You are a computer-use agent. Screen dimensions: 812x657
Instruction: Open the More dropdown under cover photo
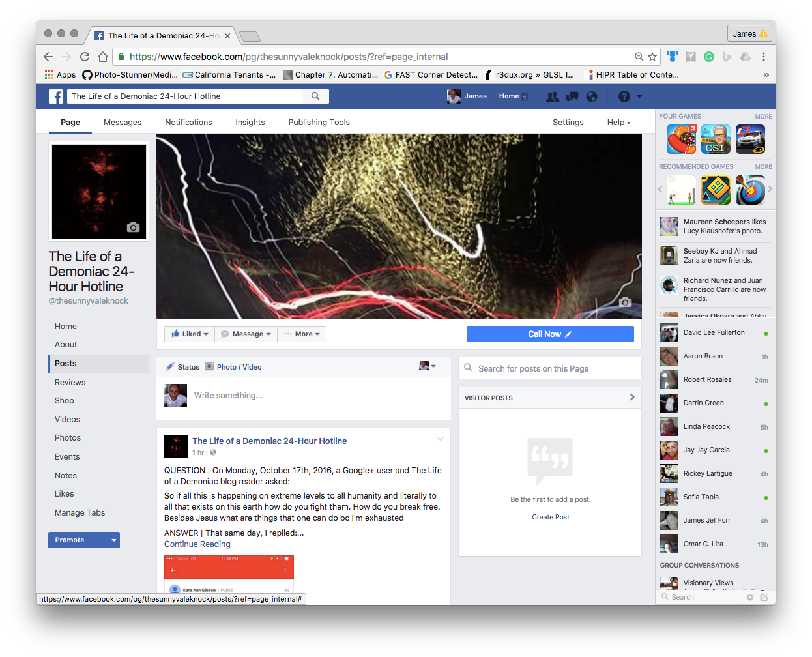point(302,334)
